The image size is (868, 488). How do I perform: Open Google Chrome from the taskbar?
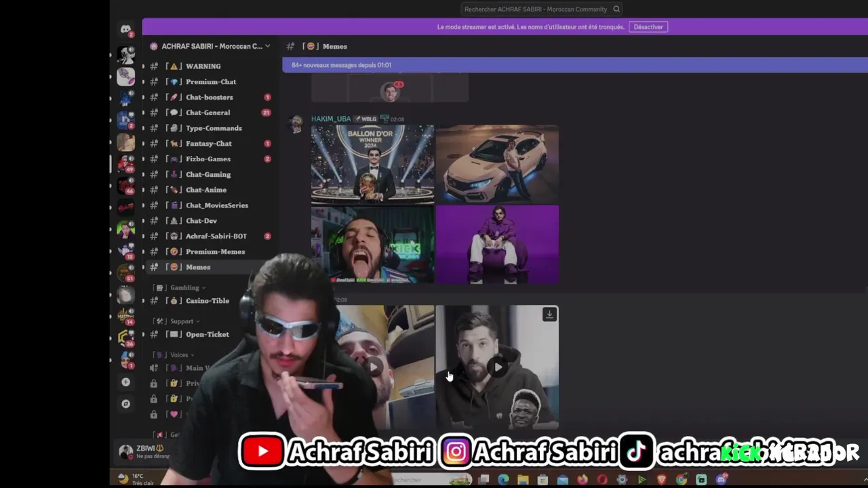[x=682, y=480]
